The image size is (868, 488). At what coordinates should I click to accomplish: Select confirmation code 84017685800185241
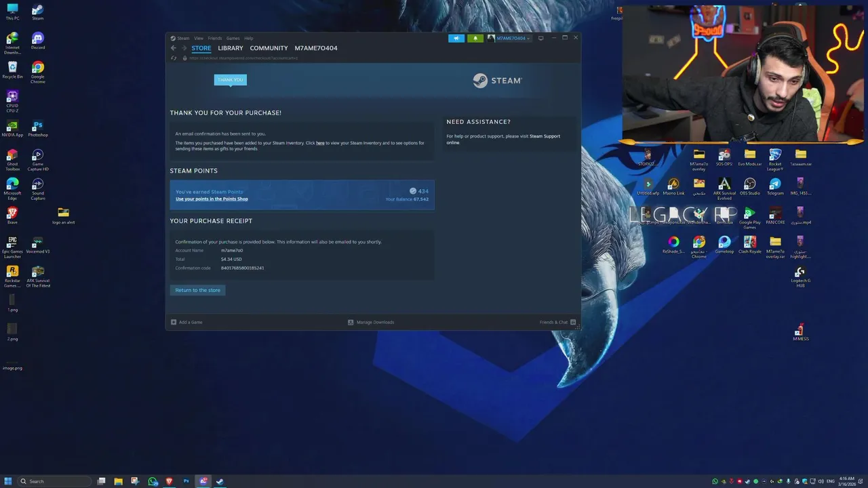[242, 268]
